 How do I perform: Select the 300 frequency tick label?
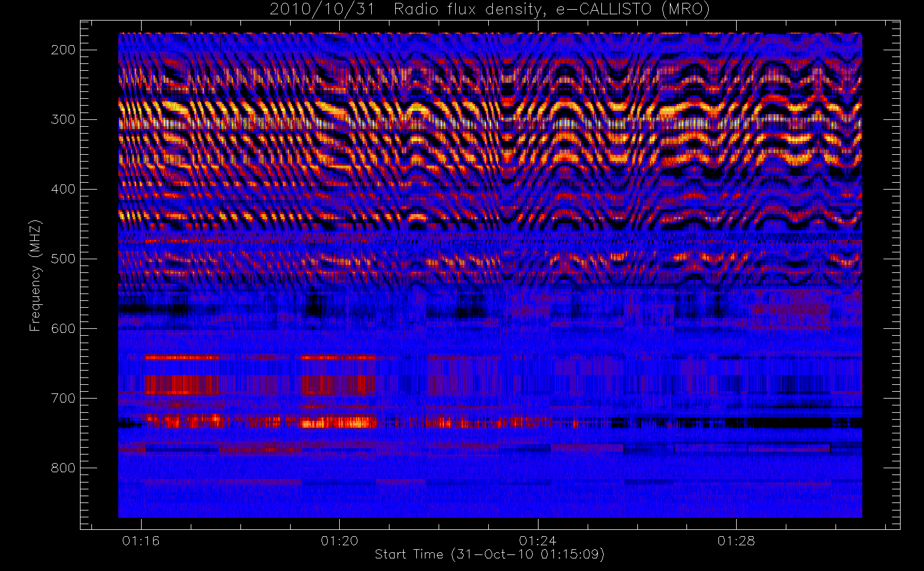tap(63, 119)
